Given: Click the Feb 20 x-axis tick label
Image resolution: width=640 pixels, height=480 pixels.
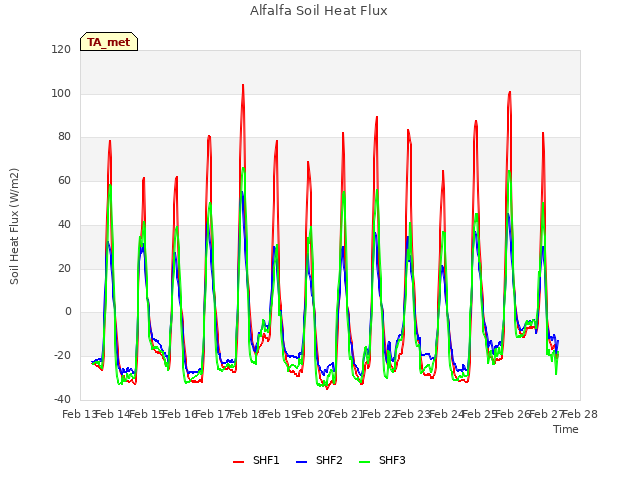Looking at the screenshot, I should [313, 415].
